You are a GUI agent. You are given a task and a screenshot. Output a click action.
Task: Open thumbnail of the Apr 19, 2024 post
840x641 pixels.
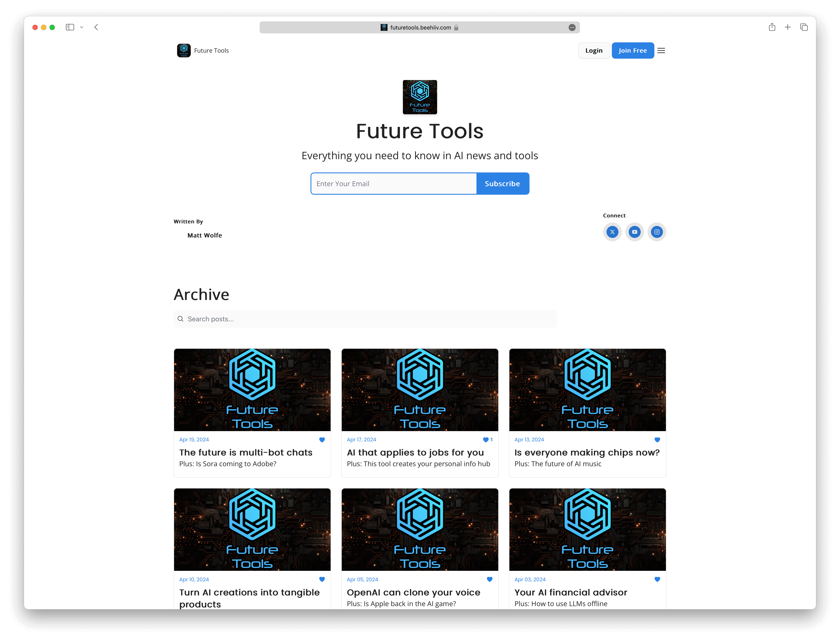click(x=252, y=390)
